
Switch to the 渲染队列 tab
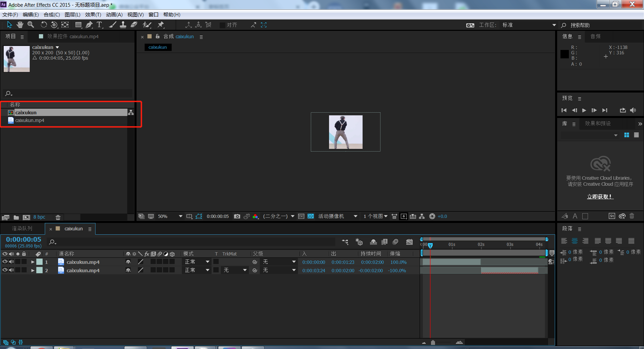22,229
